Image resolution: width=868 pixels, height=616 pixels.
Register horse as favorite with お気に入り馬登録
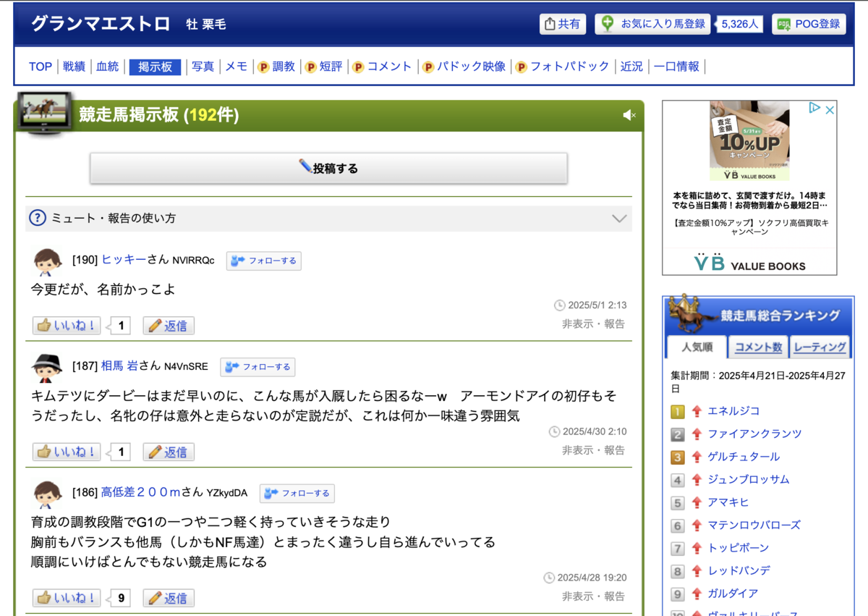tap(653, 24)
